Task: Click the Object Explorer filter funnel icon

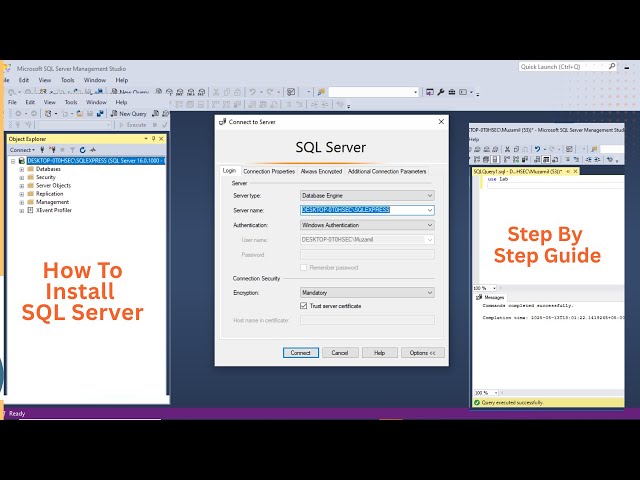Action: (x=72, y=150)
